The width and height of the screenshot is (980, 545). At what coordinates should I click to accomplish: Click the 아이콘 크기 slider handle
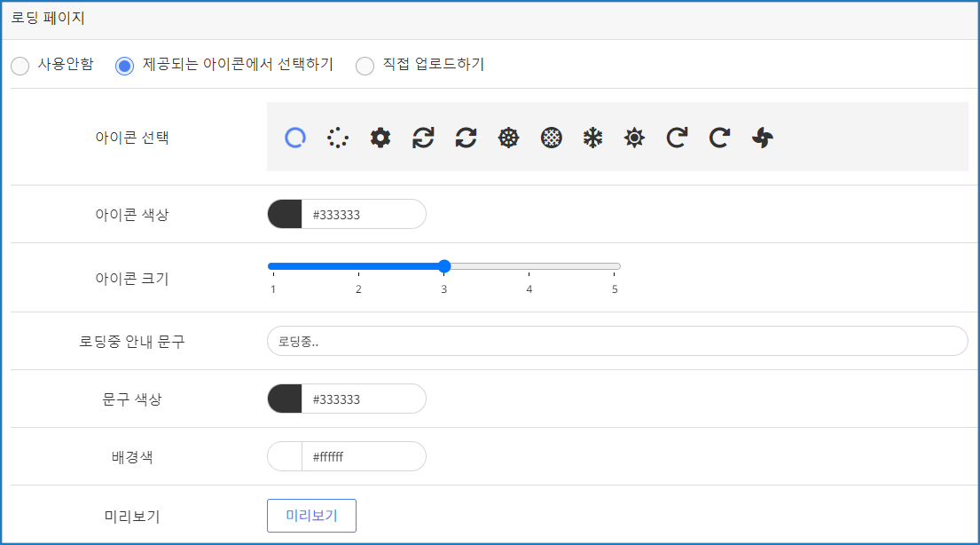(x=444, y=266)
